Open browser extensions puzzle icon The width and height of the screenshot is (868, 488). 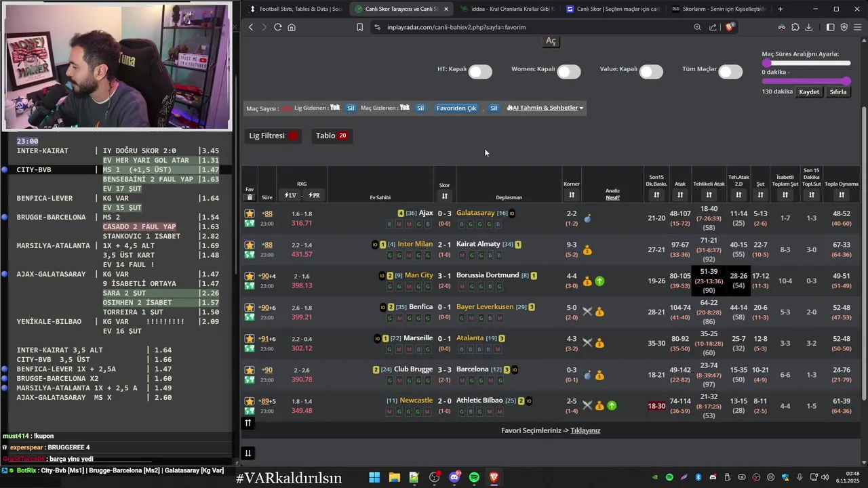[795, 27]
